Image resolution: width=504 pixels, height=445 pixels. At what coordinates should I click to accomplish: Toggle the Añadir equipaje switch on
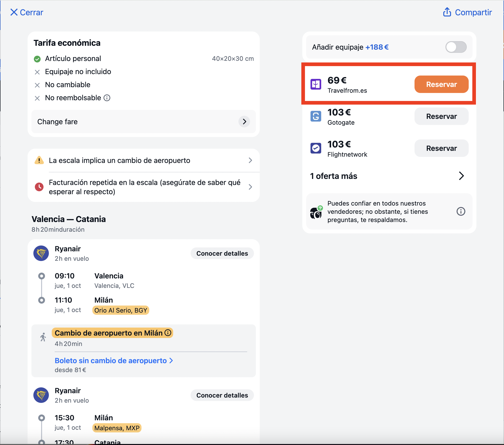click(x=456, y=47)
